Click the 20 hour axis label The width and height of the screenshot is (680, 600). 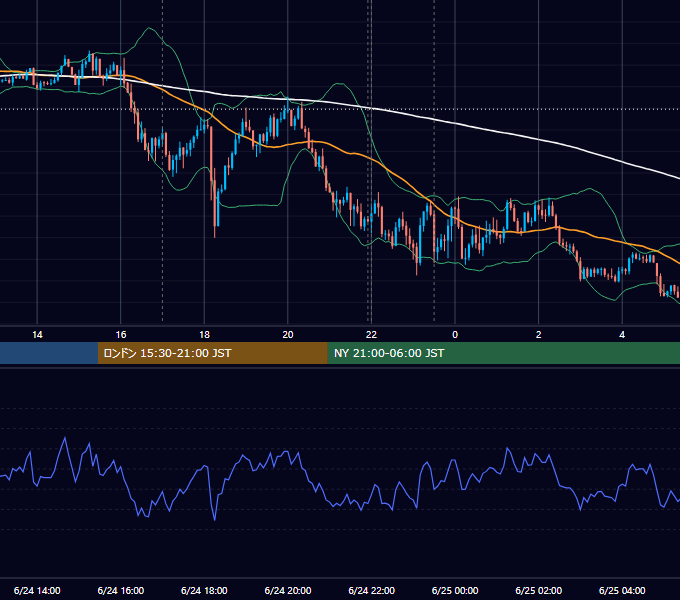288,335
